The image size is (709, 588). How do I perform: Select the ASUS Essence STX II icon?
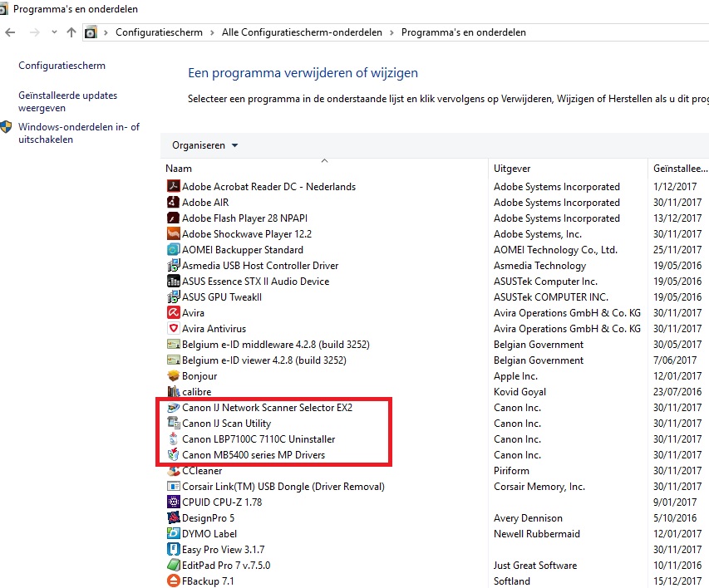coord(173,281)
